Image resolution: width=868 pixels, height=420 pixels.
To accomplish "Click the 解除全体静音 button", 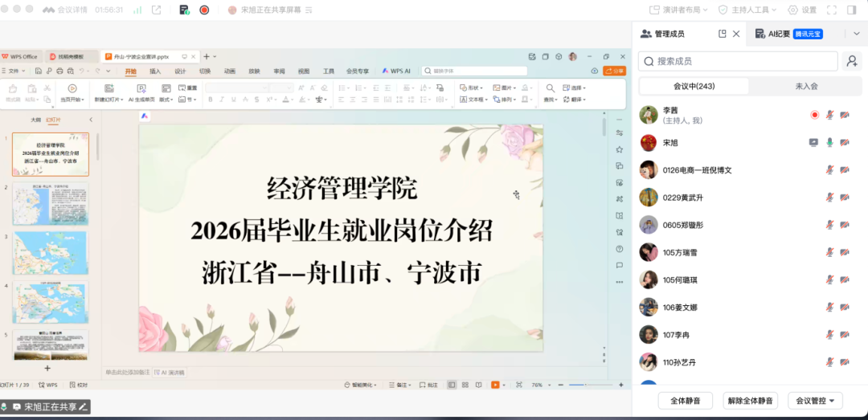I will (749, 401).
